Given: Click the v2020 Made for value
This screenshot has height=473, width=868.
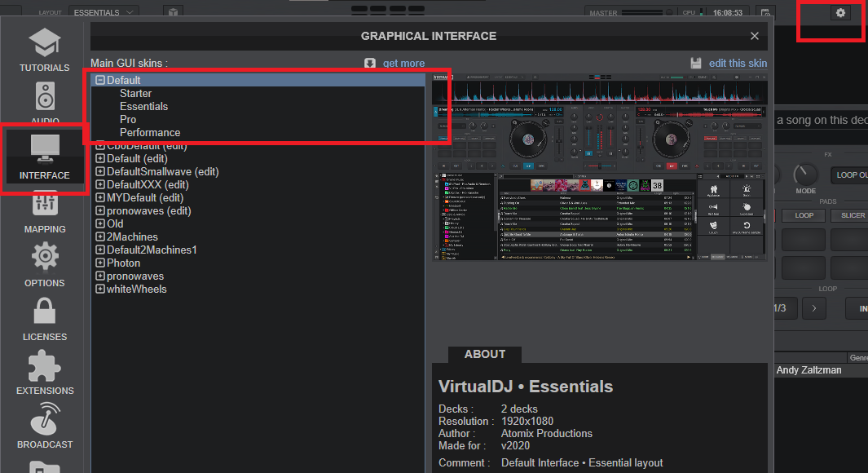Looking at the screenshot, I should tap(515, 445).
